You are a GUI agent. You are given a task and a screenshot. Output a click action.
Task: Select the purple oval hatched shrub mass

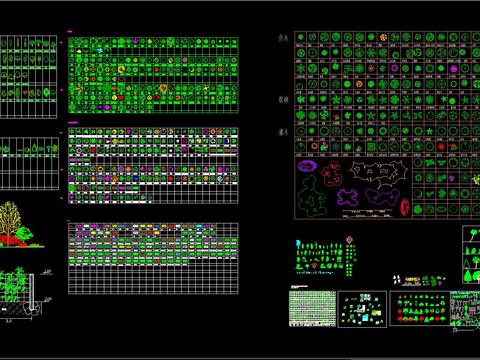(x=307, y=166)
